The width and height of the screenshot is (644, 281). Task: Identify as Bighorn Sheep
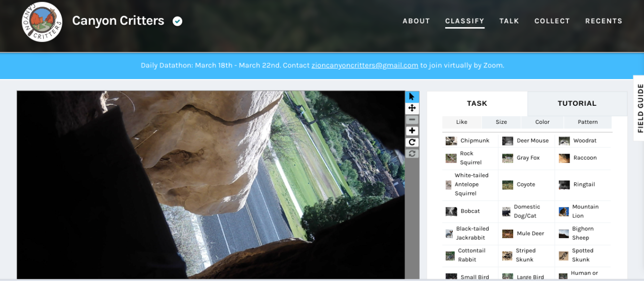pyautogui.click(x=583, y=233)
